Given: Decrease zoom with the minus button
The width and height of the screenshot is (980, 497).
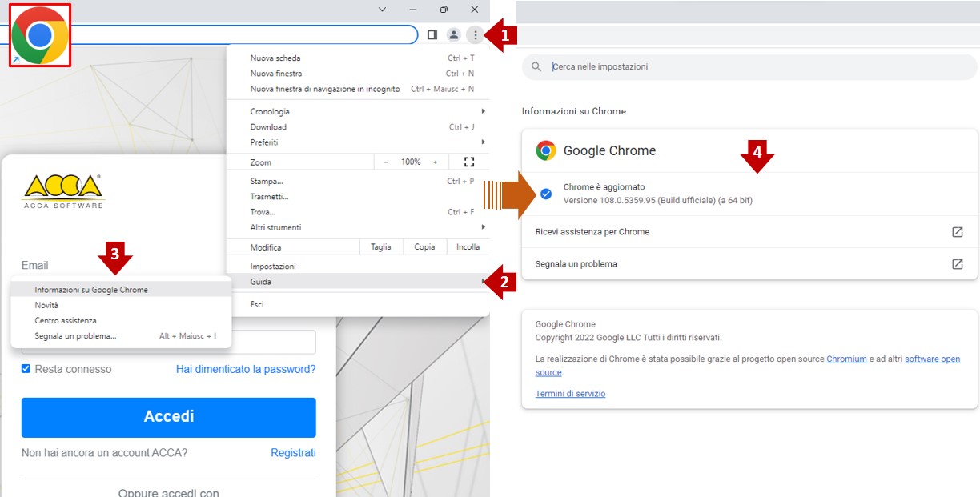Looking at the screenshot, I should 386,162.
